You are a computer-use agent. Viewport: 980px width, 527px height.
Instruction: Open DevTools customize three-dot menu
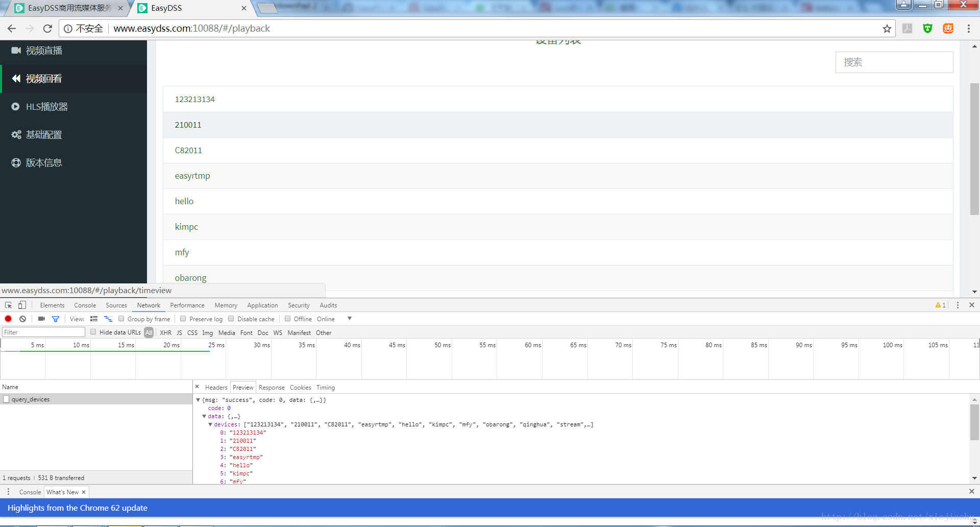(x=958, y=305)
